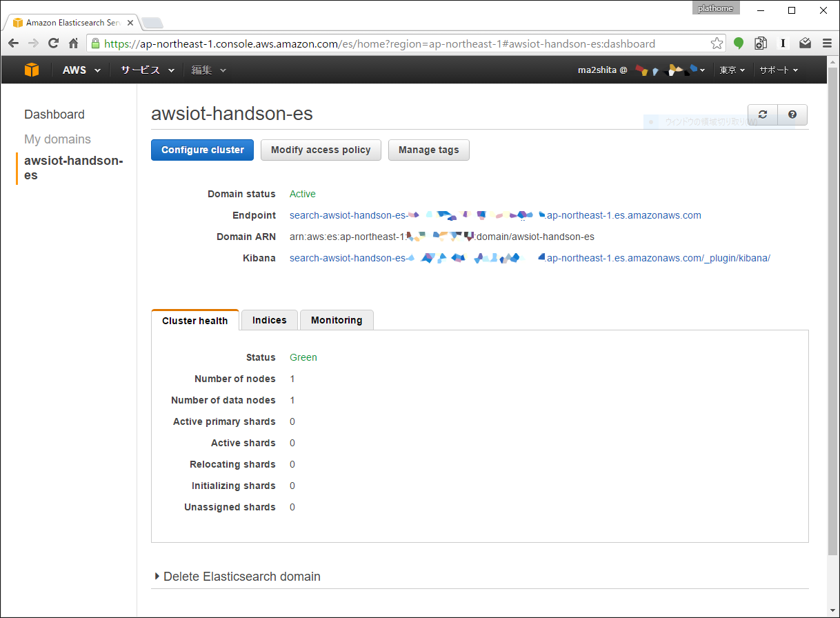840x618 pixels.
Task: Switch to the Monitoring tab
Action: 337,320
